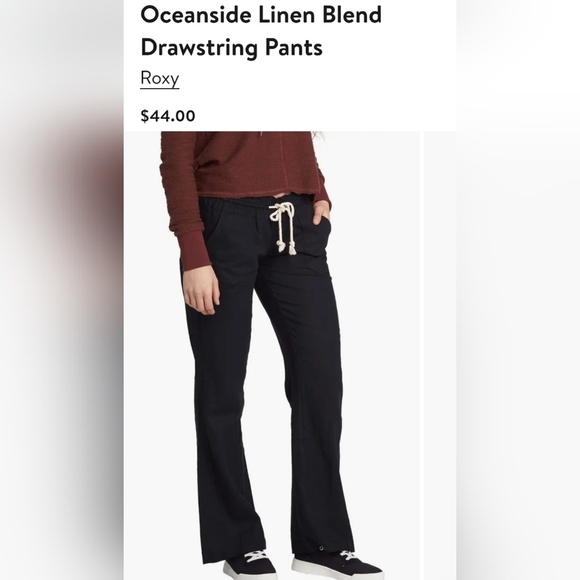This screenshot has width=580, height=580.
Task: Open the Roxy brand link
Action: pos(160,78)
